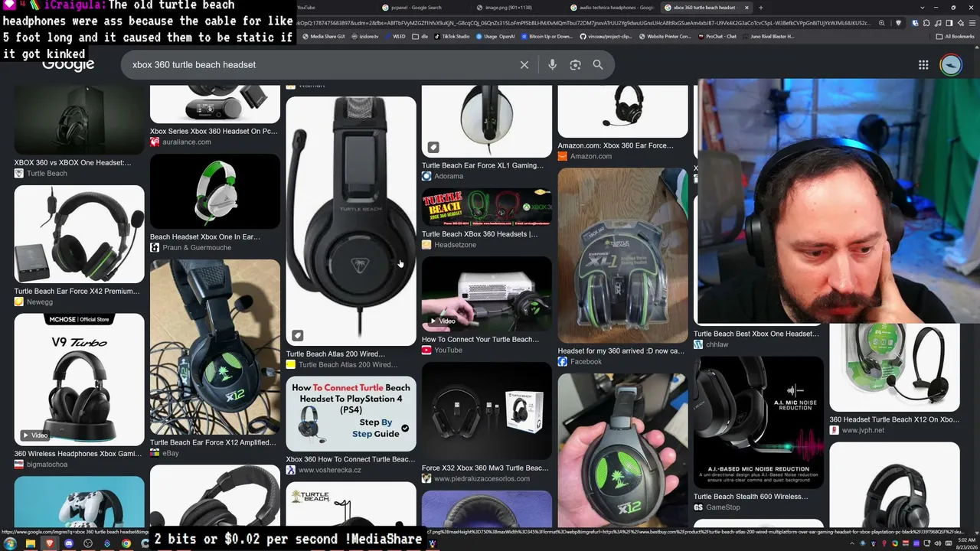Open the Force X32 Xbox 360 Mw3 image
This screenshot has width=980, height=551.
(487, 411)
